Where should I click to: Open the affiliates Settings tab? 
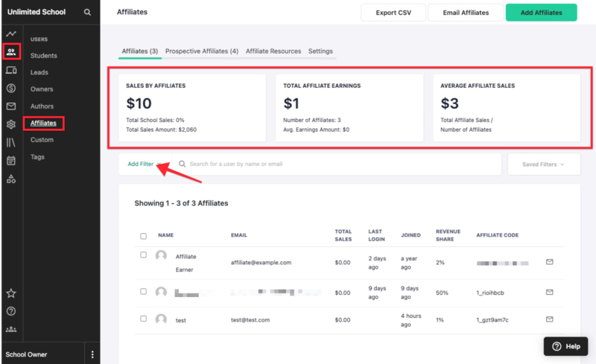pyautogui.click(x=320, y=51)
